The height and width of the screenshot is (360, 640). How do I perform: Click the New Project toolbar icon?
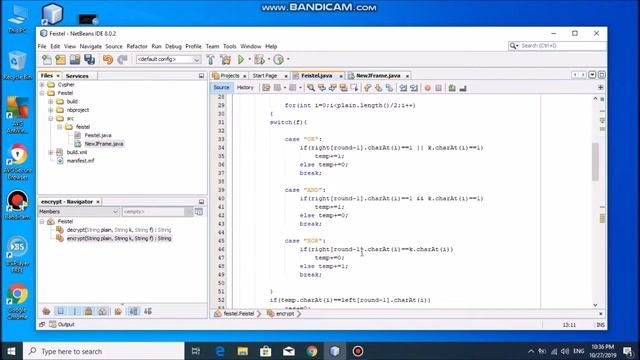tap(60, 60)
